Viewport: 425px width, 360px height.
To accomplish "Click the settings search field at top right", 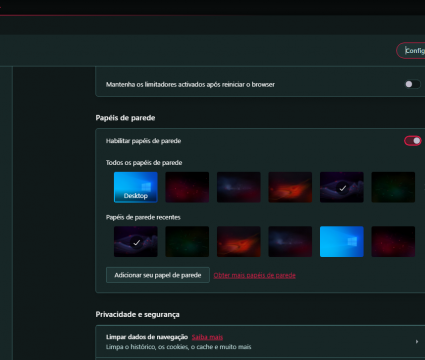I will [x=411, y=51].
